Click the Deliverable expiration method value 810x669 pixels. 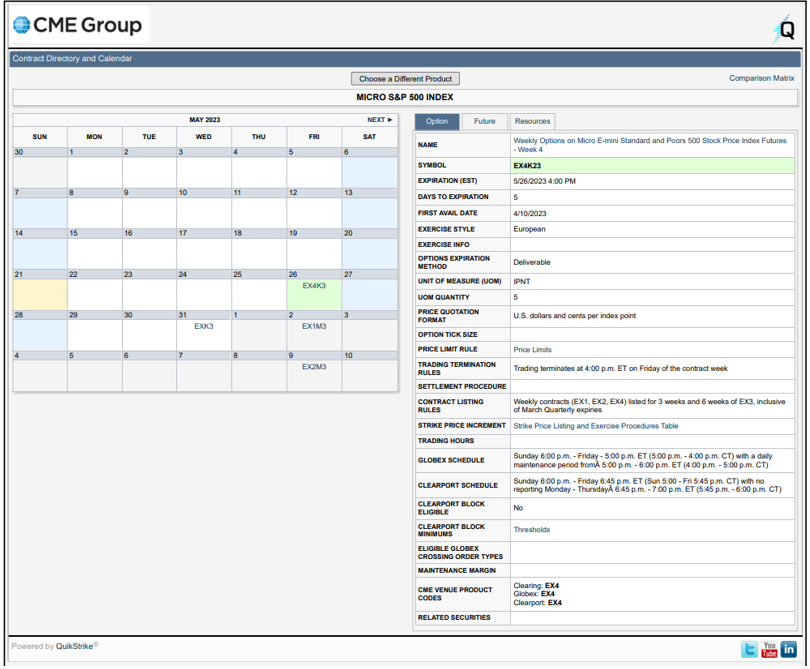pos(532,262)
